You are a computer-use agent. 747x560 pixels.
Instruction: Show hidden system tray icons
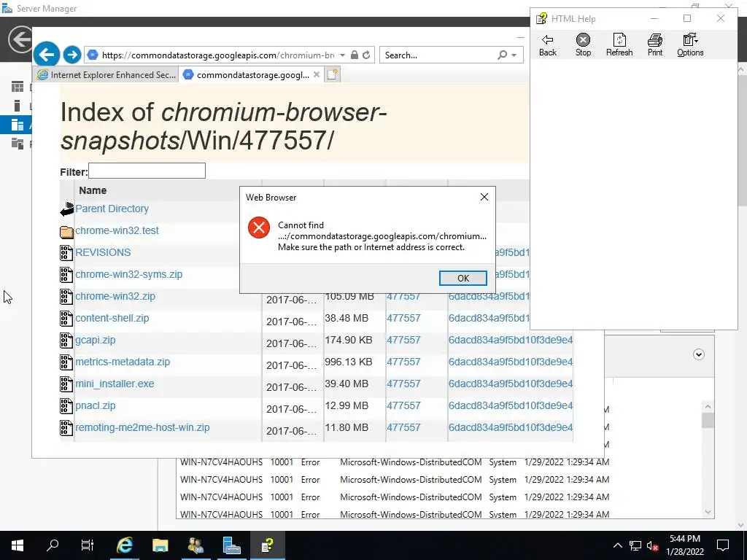(x=617, y=545)
